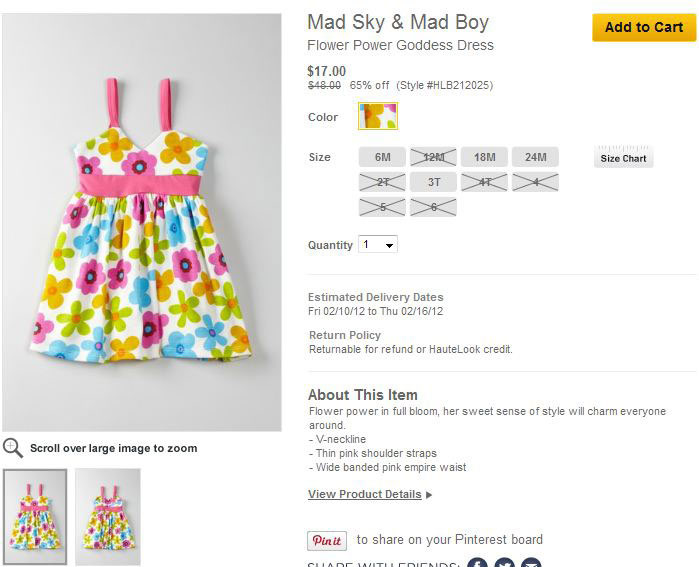Open the Size Chart ruler button
The image size is (699, 567).
coord(623,157)
